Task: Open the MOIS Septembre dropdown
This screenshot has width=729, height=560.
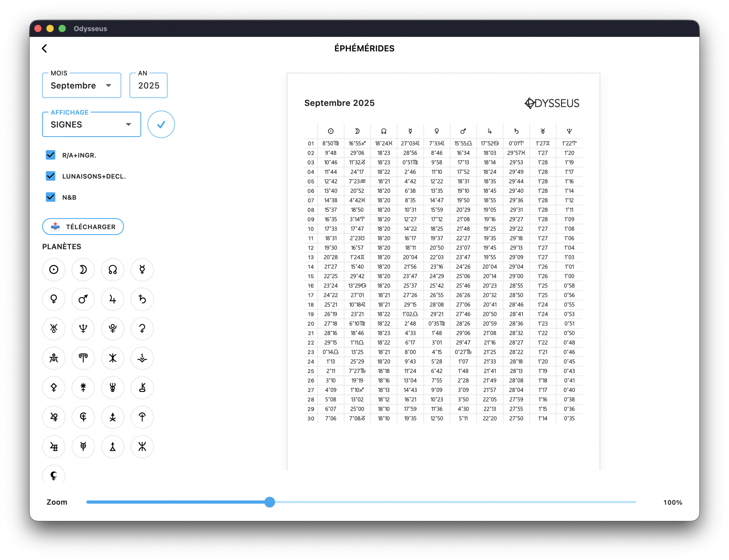Action: [81, 86]
